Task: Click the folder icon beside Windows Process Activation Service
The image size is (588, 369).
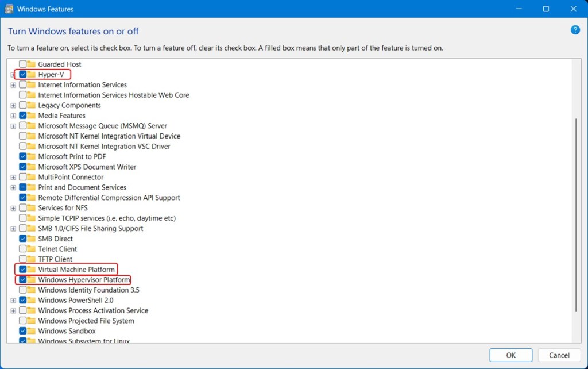Action: click(31, 310)
